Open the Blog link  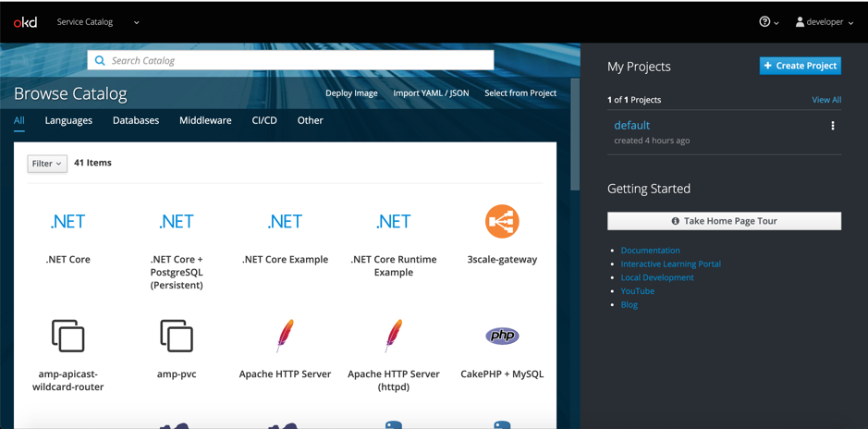click(x=630, y=304)
